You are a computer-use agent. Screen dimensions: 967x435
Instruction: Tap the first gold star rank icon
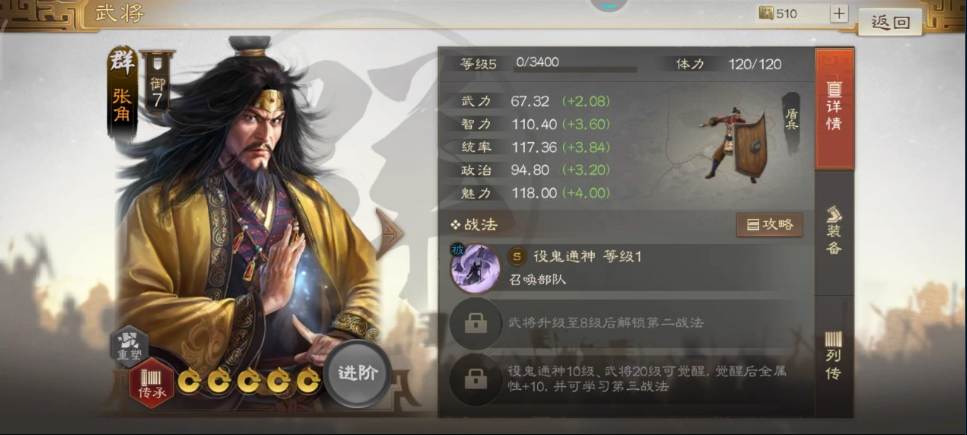point(190,381)
